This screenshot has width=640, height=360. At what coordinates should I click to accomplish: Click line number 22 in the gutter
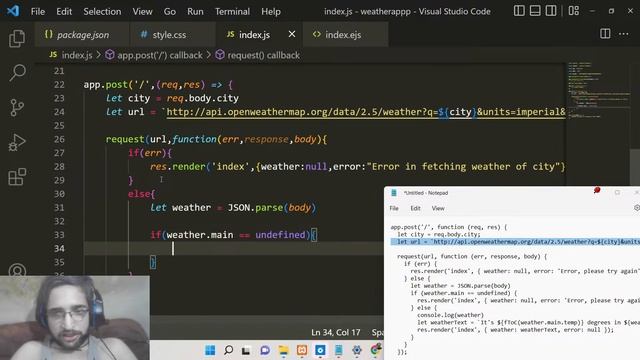[x=59, y=84]
